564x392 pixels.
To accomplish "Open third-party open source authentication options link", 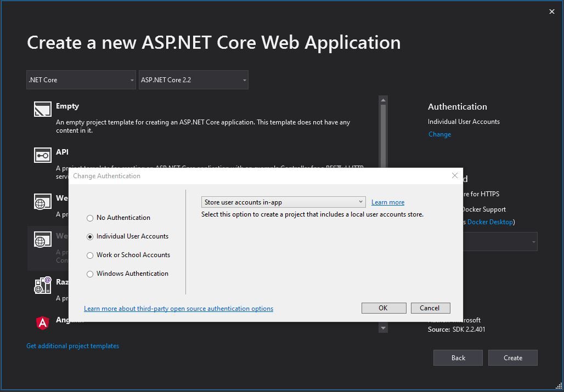I will pos(178,309).
